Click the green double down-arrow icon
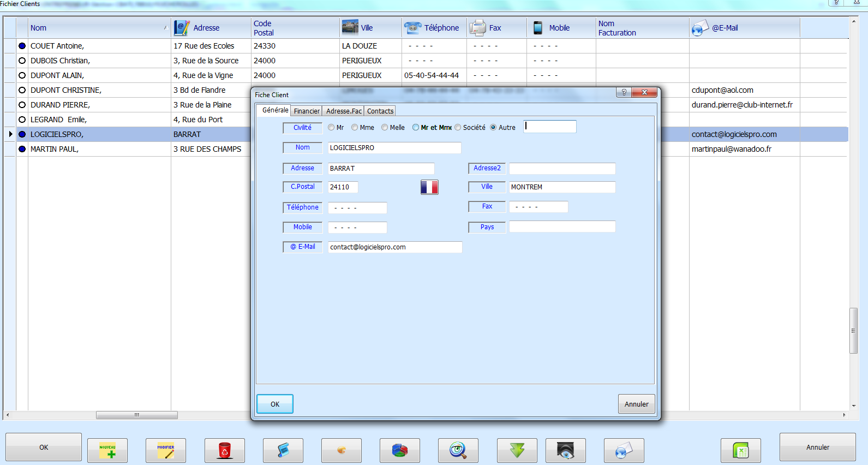 coord(517,450)
